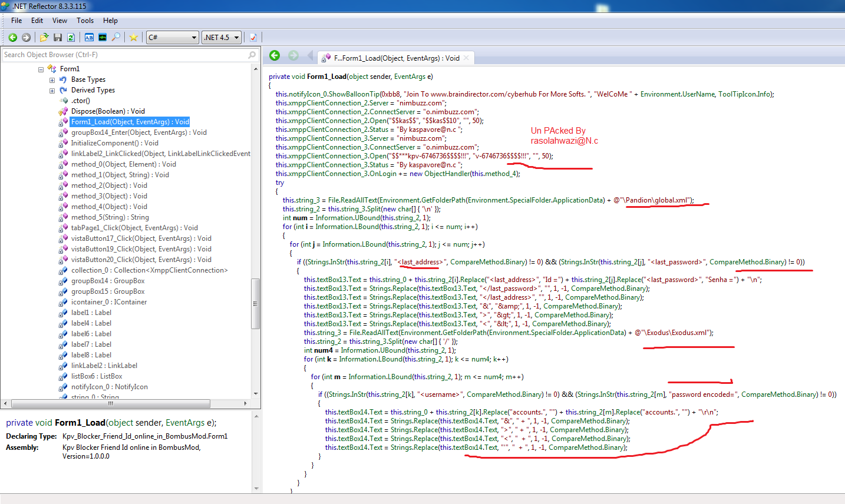The width and height of the screenshot is (845, 504).
Task: Select linkLabel2_LinkClicked method in tree
Action: (161, 154)
